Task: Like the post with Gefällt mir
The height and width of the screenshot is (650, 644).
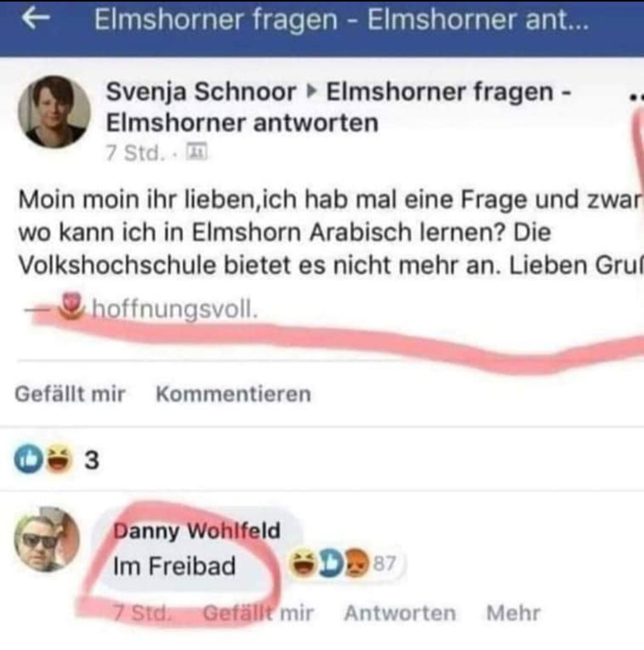Action: pos(70,394)
